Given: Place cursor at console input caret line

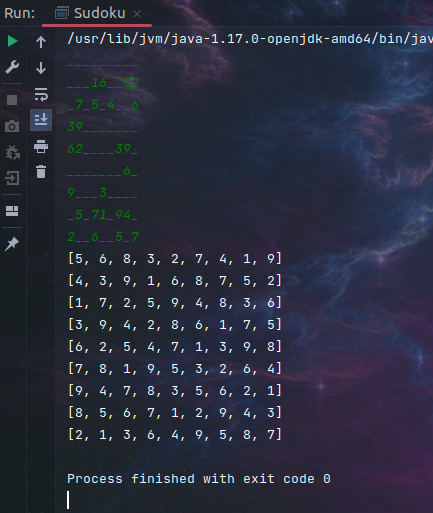Looking at the screenshot, I should (x=68, y=500).
